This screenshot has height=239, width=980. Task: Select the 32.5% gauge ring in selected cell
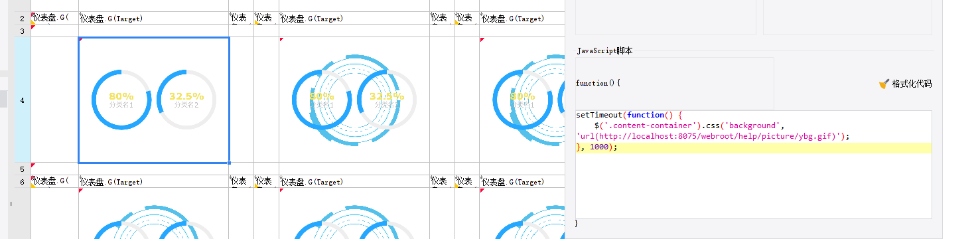[186, 100]
